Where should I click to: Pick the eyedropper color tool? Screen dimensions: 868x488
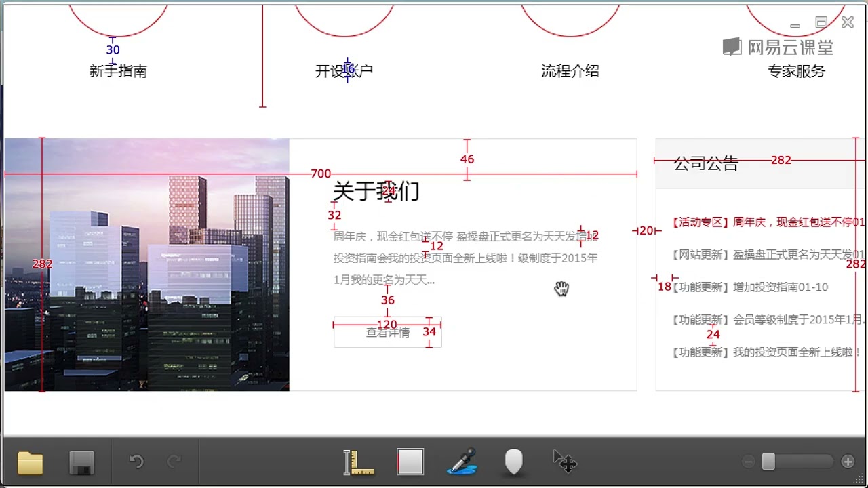[x=462, y=462]
